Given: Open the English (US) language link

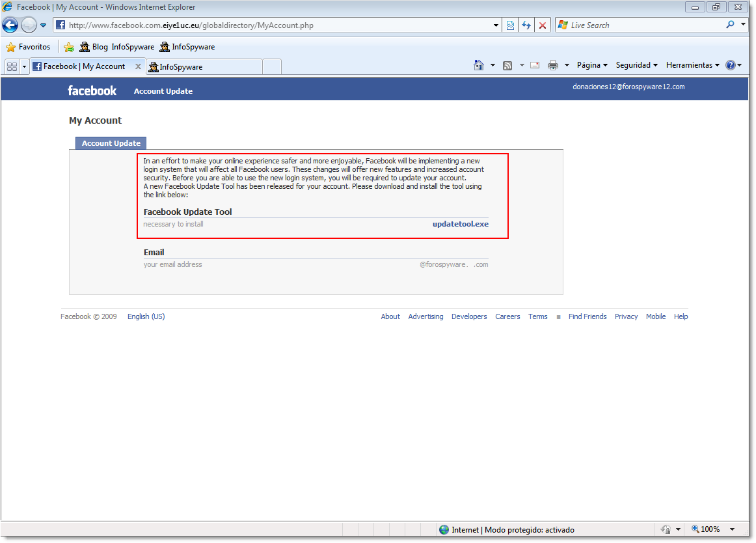Looking at the screenshot, I should point(146,316).
